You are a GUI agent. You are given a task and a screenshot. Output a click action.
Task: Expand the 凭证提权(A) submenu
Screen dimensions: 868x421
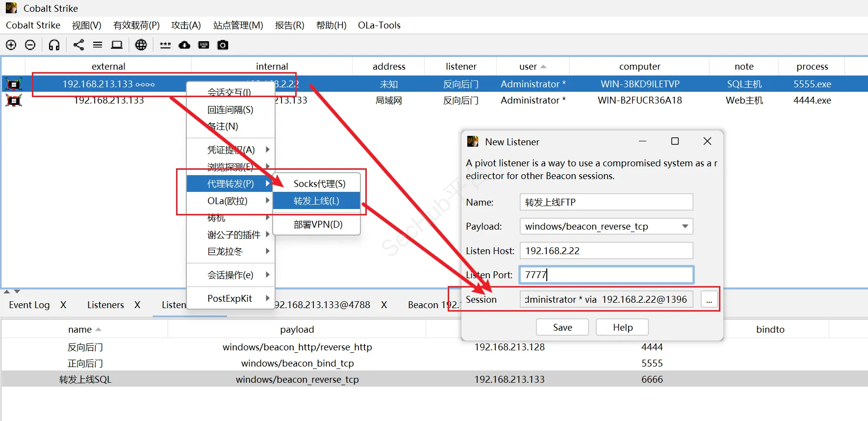click(230, 150)
